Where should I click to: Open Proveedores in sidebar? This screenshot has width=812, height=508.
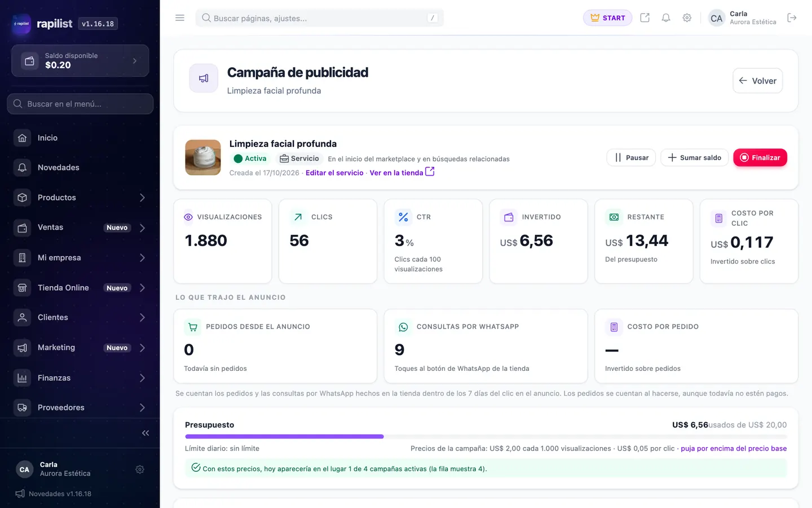tap(80, 408)
